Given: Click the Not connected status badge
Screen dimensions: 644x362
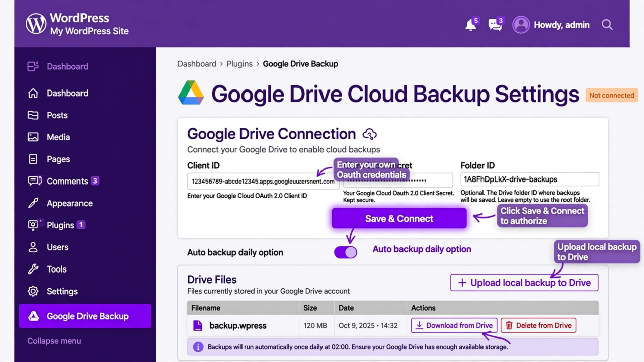Looking at the screenshot, I should pos(612,95).
